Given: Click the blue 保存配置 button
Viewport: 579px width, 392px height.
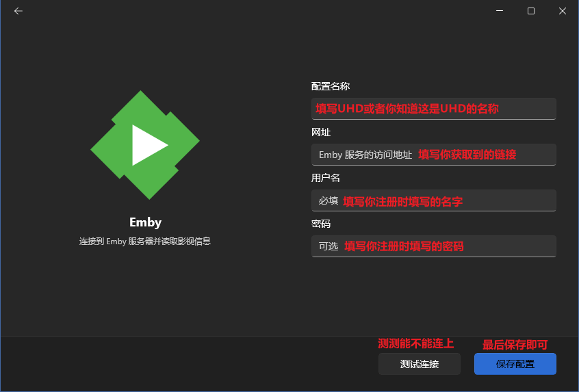Looking at the screenshot, I should [x=515, y=364].
